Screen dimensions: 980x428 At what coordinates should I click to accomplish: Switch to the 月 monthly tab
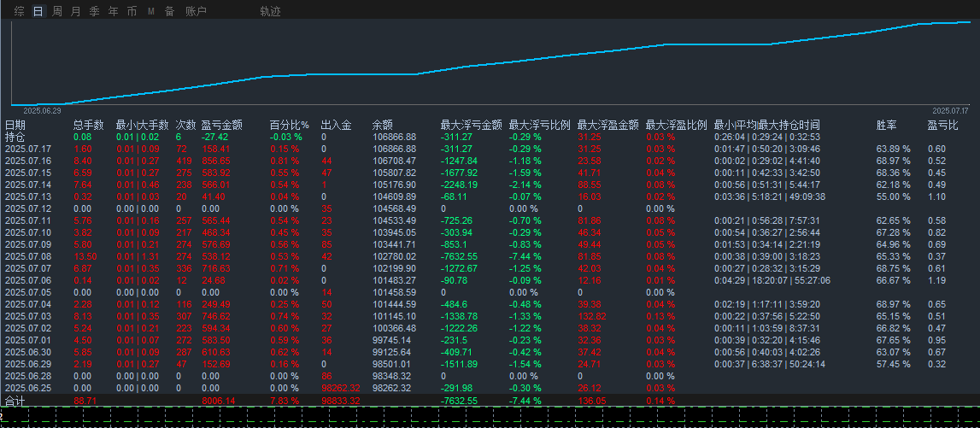pyautogui.click(x=76, y=11)
